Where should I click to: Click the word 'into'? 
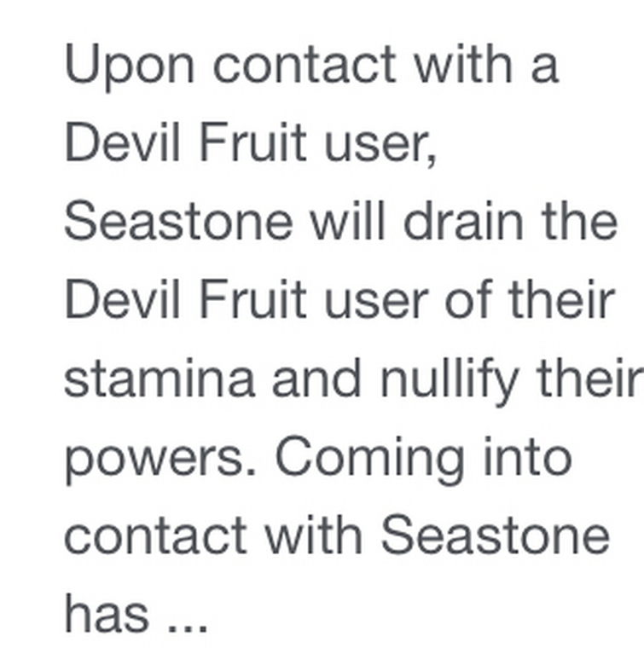click(528, 456)
